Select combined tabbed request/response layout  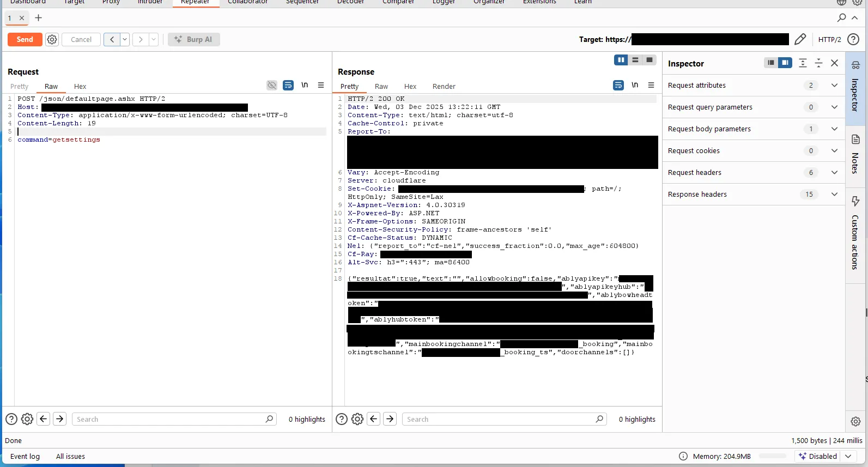click(x=649, y=60)
